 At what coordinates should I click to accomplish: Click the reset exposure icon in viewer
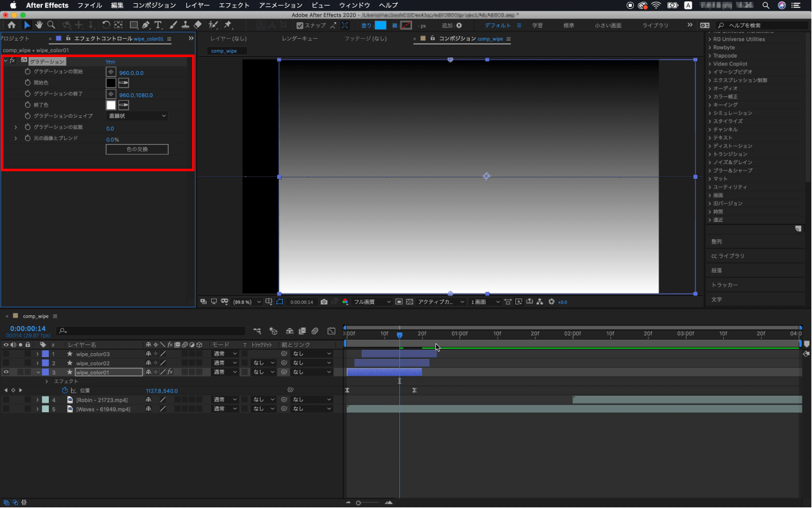coord(551,302)
